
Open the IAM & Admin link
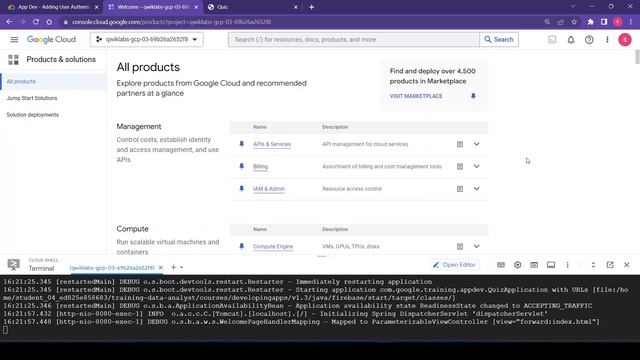coord(269,189)
